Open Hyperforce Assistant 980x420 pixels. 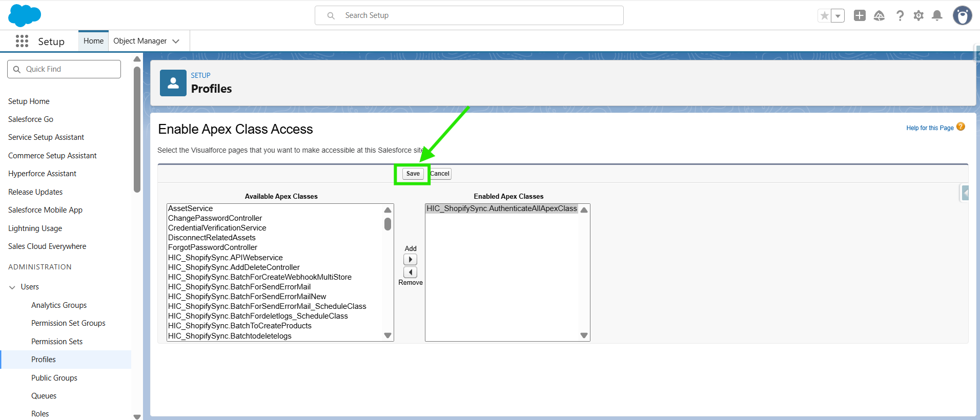click(x=42, y=174)
